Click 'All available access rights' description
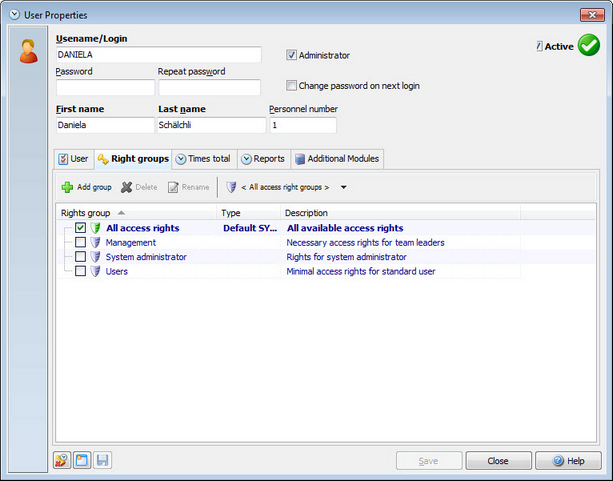This screenshot has width=613, height=481. click(x=345, y=228)
